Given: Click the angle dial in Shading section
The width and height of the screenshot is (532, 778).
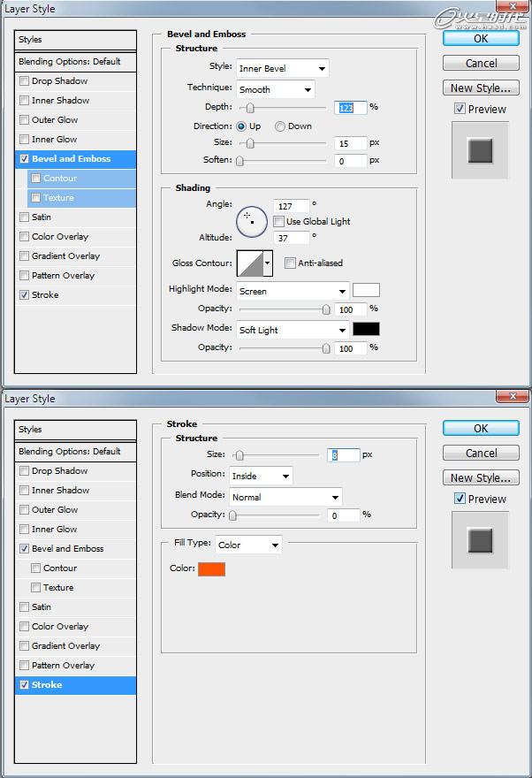Looking at the screenshot, I should [252, 221].
